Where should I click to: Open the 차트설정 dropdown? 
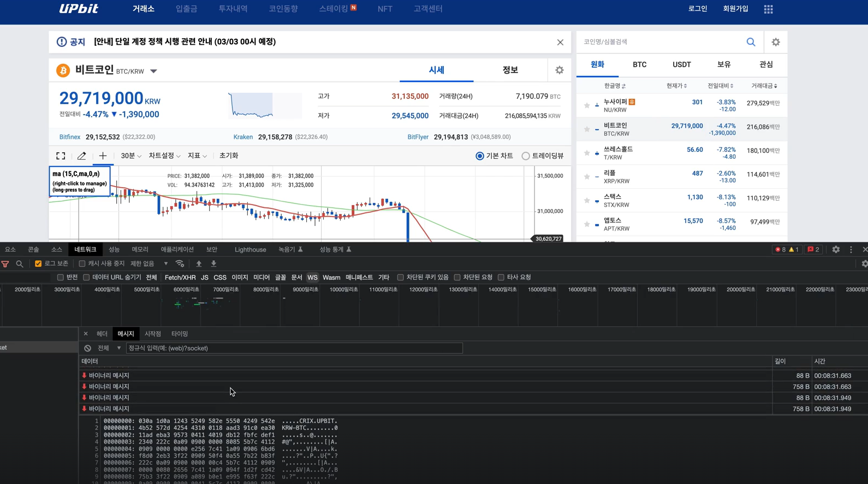click(x=164, y=156)
